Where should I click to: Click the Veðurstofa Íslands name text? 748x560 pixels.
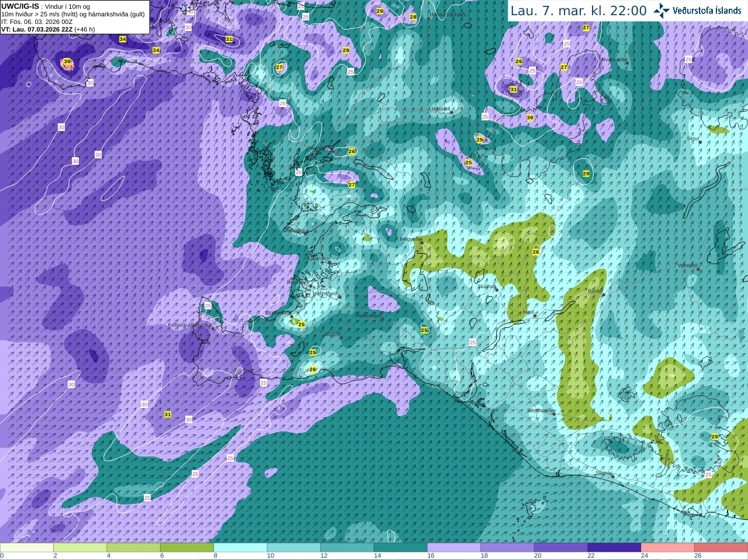pyautogui.click(x=707, y=11)
